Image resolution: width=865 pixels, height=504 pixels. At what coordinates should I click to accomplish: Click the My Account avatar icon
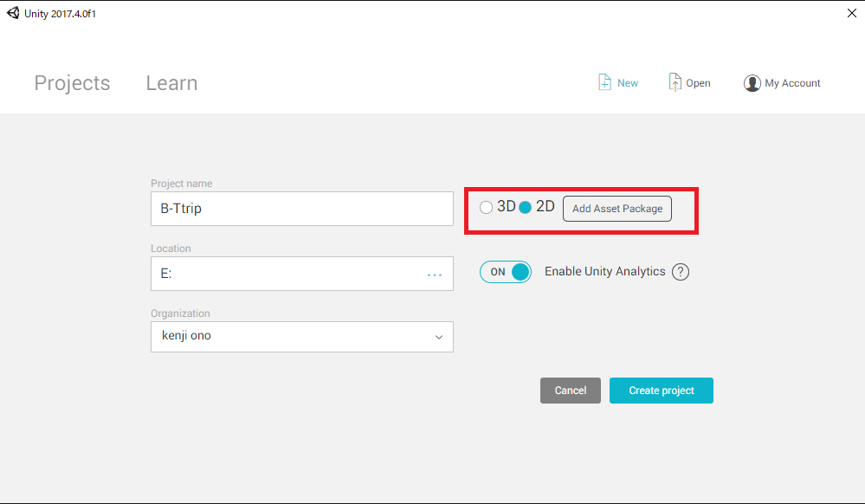coord(752,83)
